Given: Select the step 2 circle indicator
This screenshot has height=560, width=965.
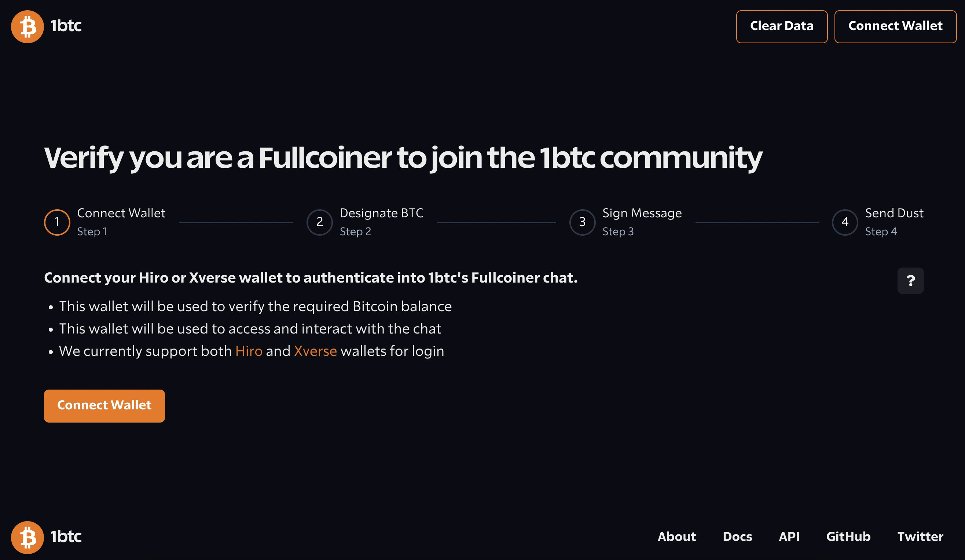Looking at the screenshot, I should click(x=319, y=222).
